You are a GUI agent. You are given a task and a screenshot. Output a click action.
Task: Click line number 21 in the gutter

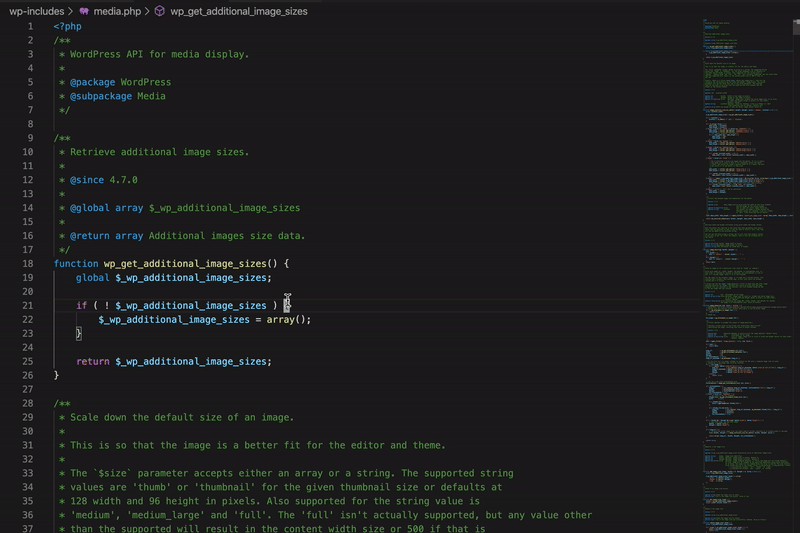[28, 306]
